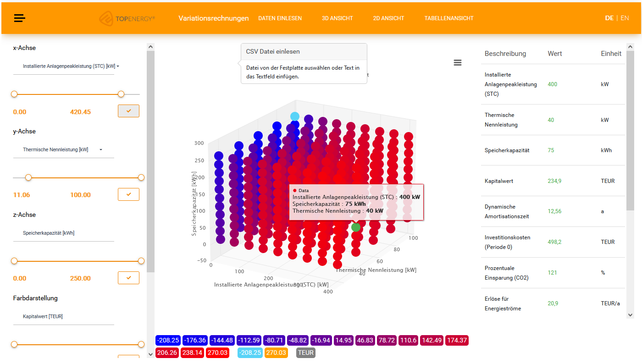Screen dimensions: 642x364
Task: Select the 14.95 legend swatch
Action: pos(343,340)
